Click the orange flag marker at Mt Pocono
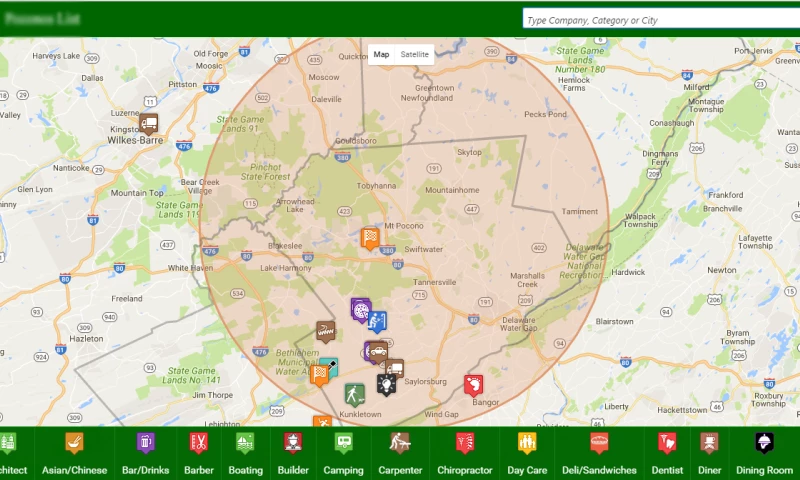Screen dimensions: 800x480 click(370, 238)
